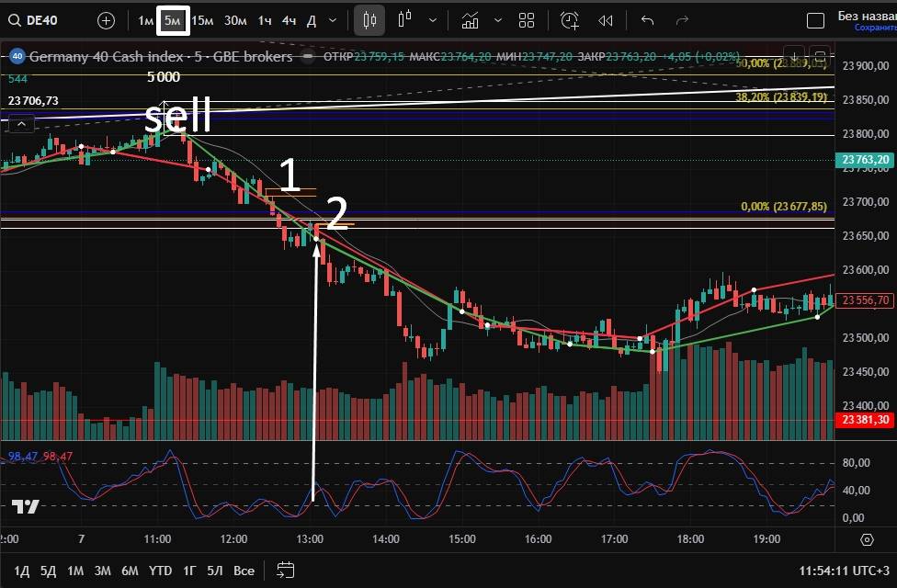The width and height of the screenshot is (897, 588).
Task: Open the Indicators chart icon
Action: pyautogui.click(x=470, y=20)
